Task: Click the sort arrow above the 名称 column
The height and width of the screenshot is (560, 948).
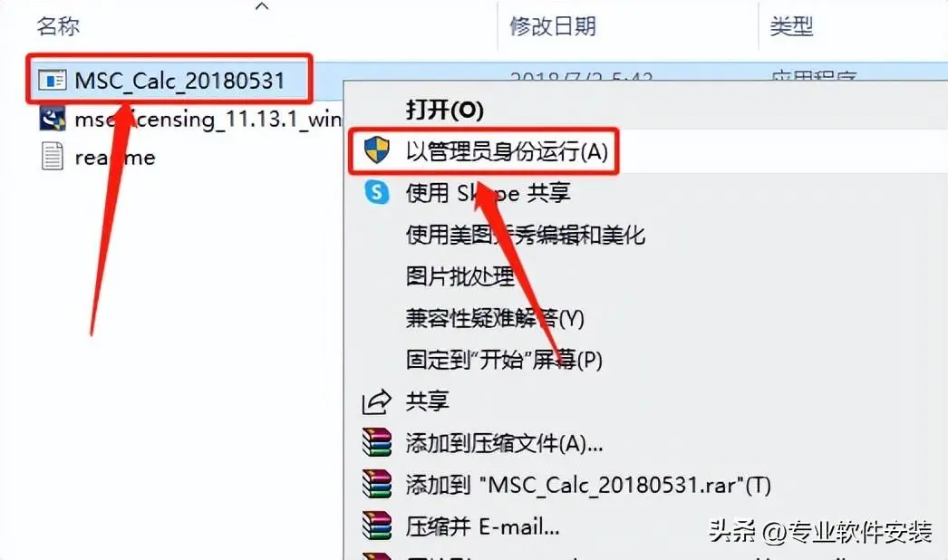Action: click(262, 6)
